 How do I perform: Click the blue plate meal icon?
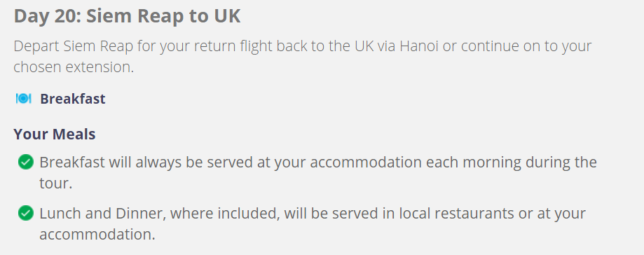point(23,99)
